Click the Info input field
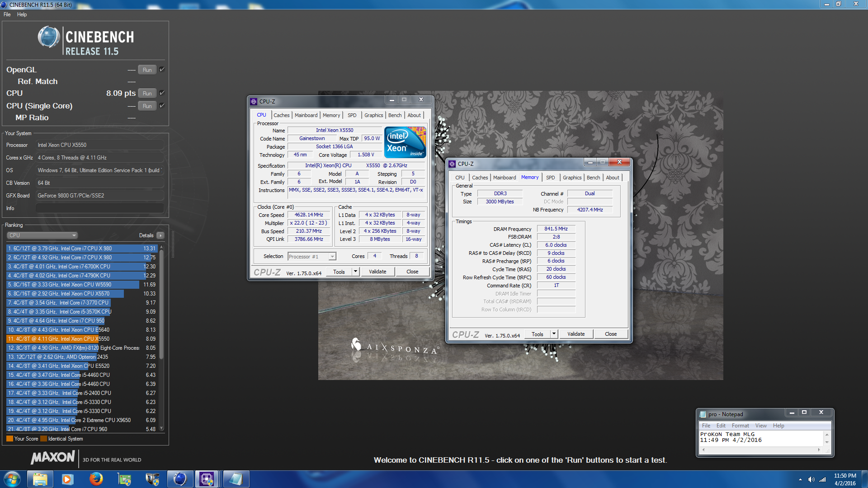Viewport: 868px width, 488px height. (x=100, y=208)
